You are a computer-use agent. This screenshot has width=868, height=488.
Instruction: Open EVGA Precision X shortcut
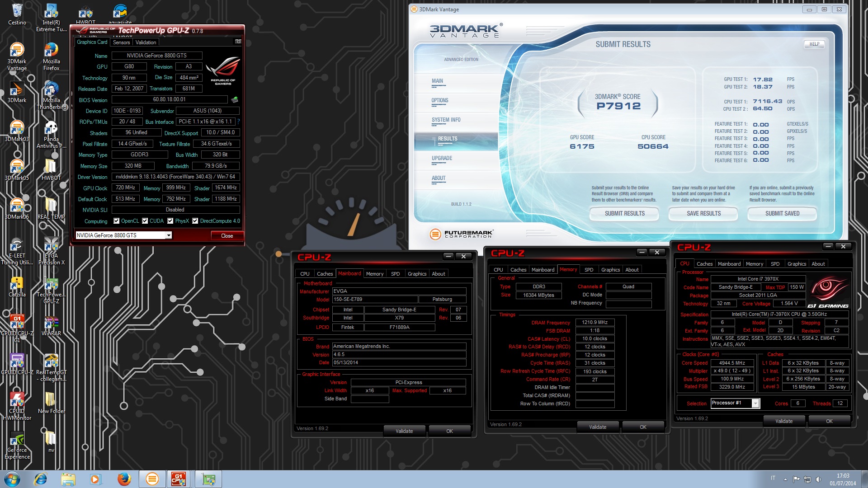51,251
